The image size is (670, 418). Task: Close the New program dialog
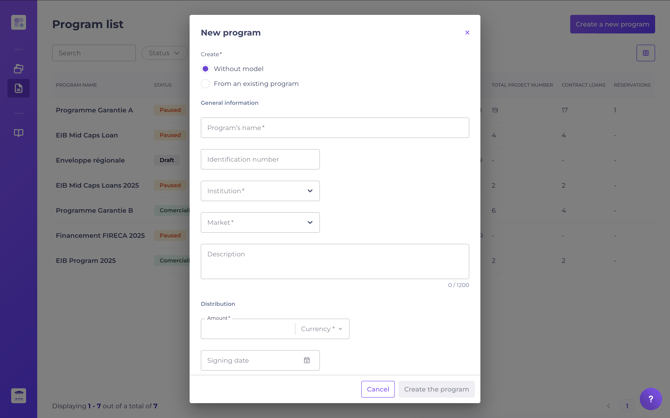click(x=467, y=32)
